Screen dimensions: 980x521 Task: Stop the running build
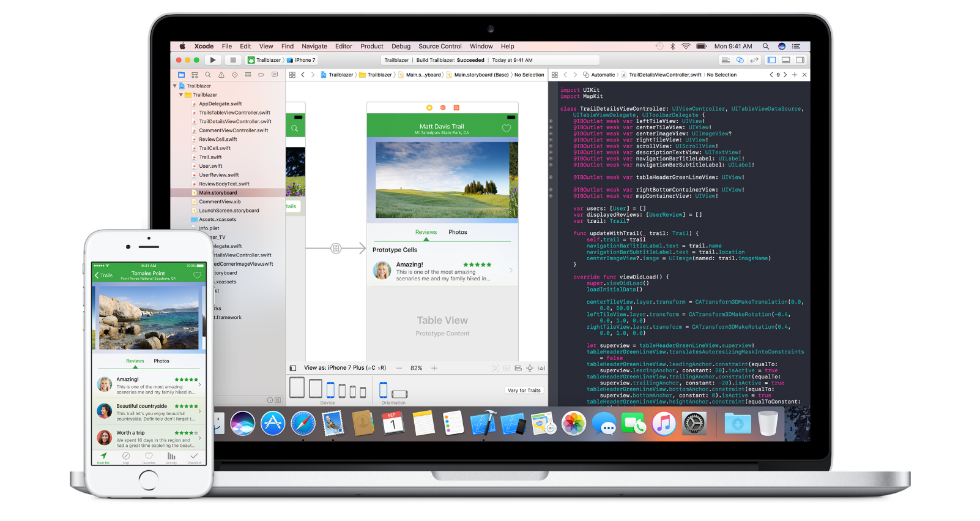point(232,60)
